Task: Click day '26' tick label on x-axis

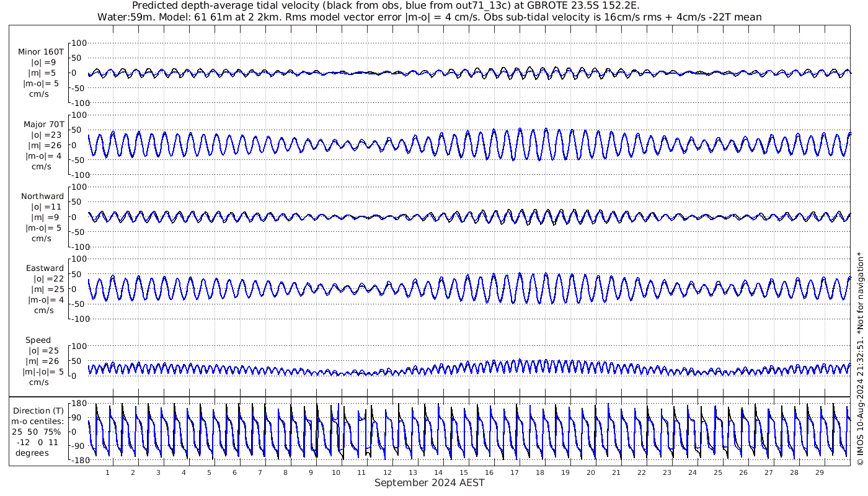Action: (743, 472)
